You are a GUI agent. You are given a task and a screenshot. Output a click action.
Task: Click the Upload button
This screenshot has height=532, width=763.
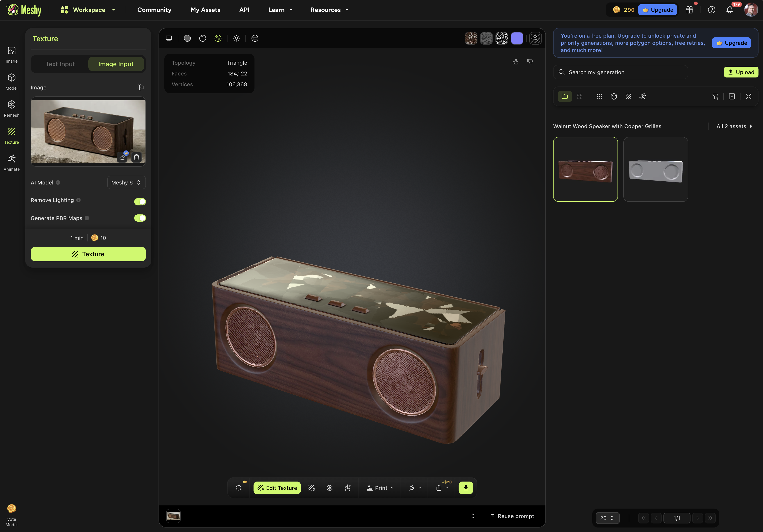point(741,72)
